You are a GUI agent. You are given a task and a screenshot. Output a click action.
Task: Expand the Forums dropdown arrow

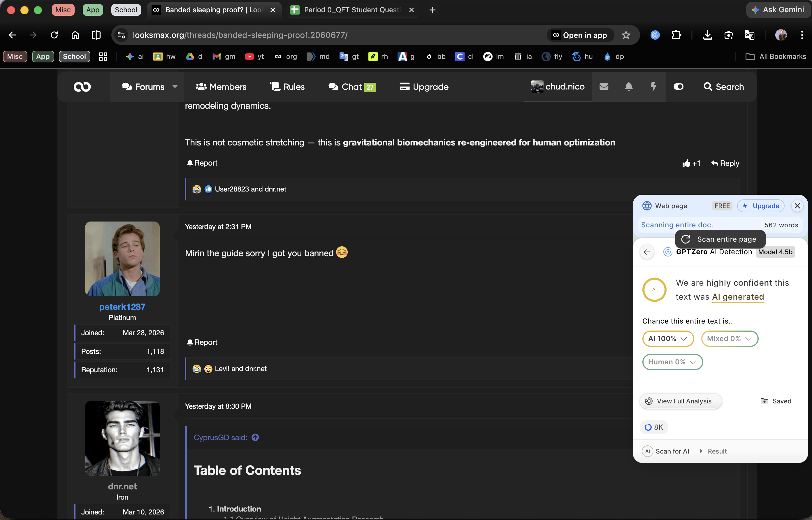click(x=175, y=87)
